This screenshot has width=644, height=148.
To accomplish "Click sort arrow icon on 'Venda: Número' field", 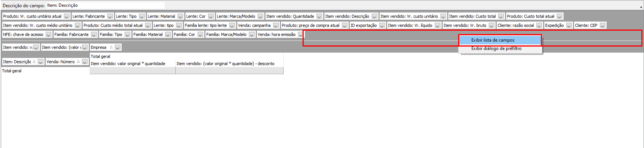I will 78,62.
